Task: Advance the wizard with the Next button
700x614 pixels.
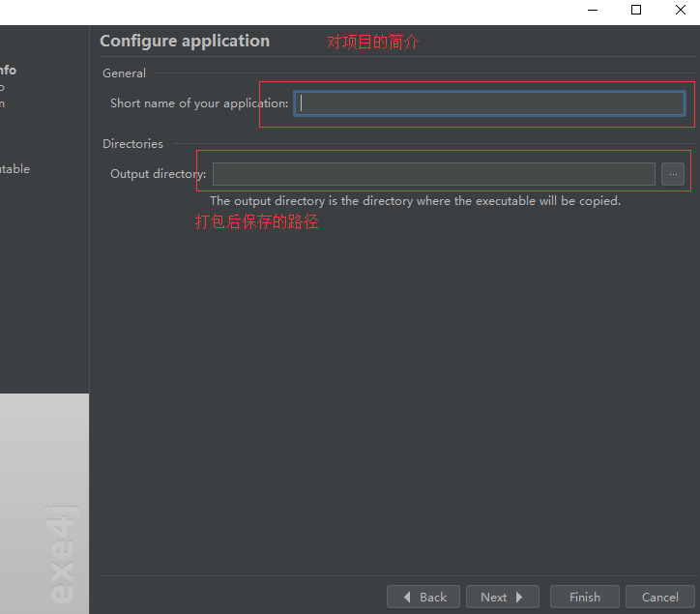Action: click(x=502, y=597)
